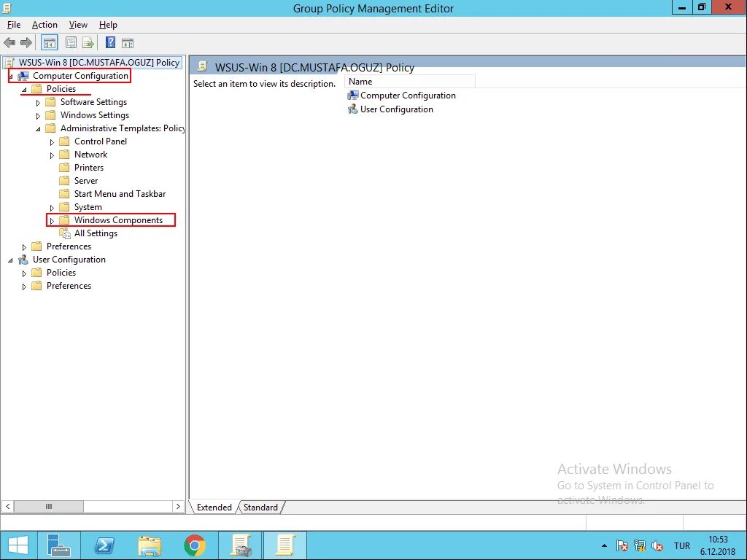Image resolution: width=747 pixels, height=560 pixels.
Task: Click the Action Center flag tray icon
Action: point(622,545)
